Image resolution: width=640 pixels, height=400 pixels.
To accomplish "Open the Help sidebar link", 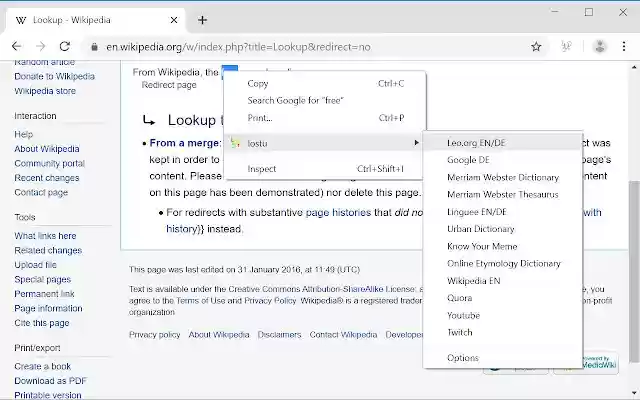I will (x=23, y=134).
